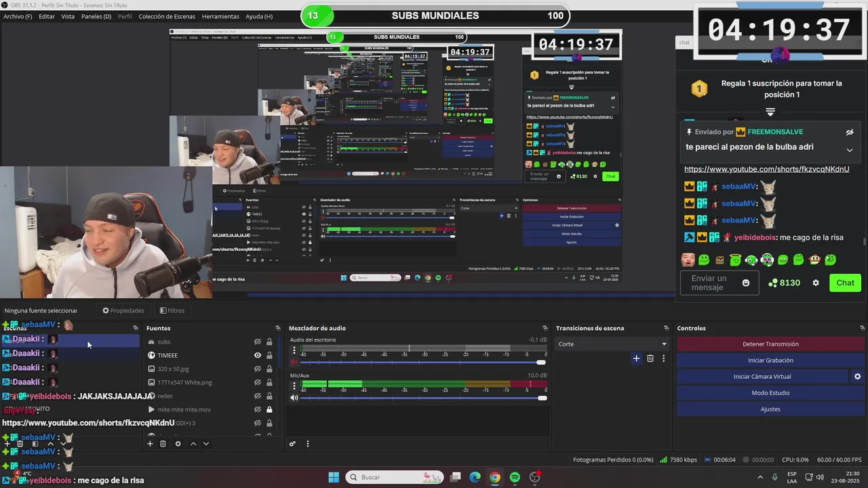
Task: Expand the gift leaderboard arrow under position 1
Action: click(x=770, y=112)
